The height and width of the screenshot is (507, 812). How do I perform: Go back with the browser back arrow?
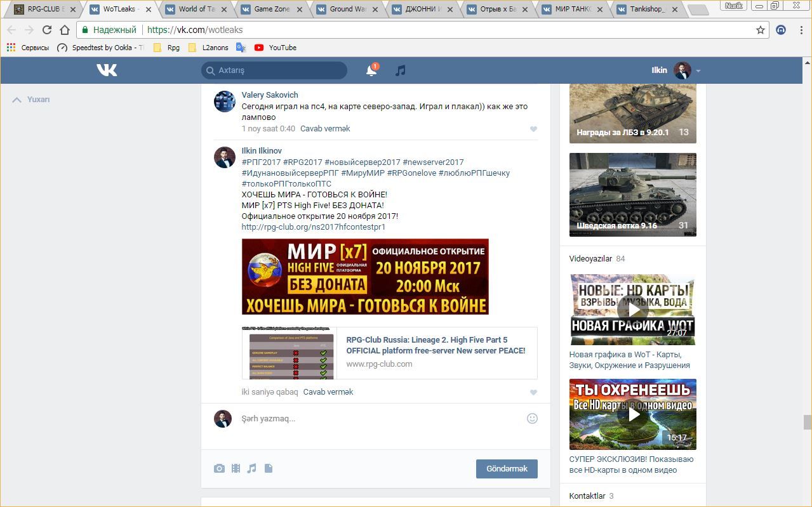11,30
